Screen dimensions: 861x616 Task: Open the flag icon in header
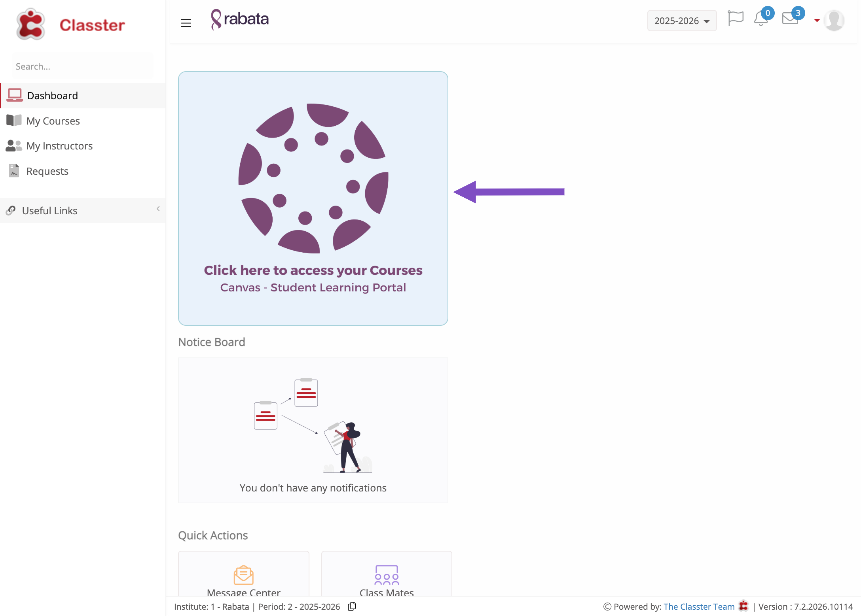(736, 19)
